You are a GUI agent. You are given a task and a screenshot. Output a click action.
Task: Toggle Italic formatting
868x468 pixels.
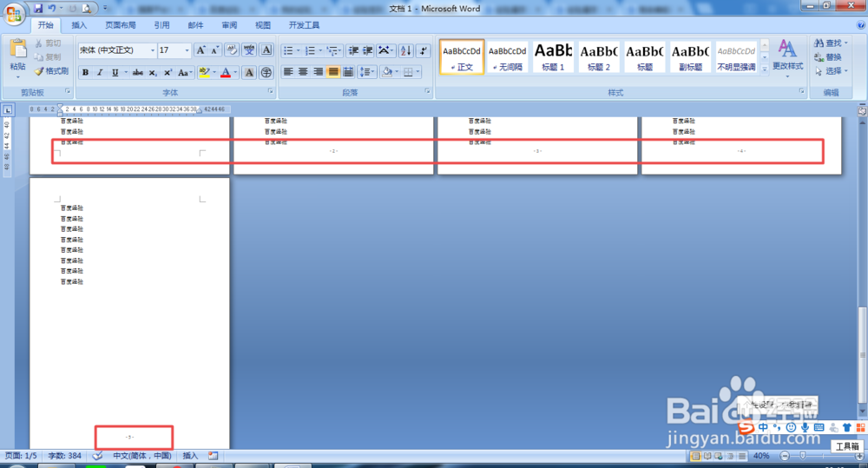point(100,73)
